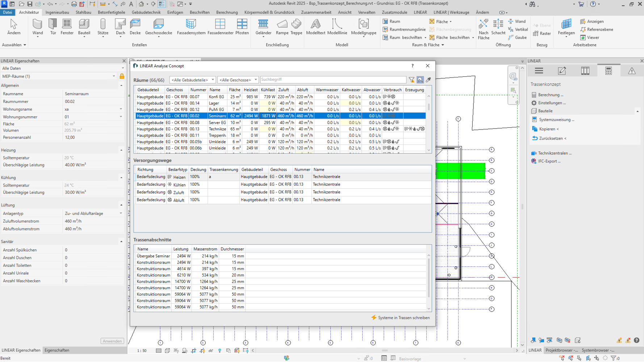Collapse the Bauteile section in LINEAR panel
Image resolution: width=644 pixels, height=362 pixels.
(637, 111)
